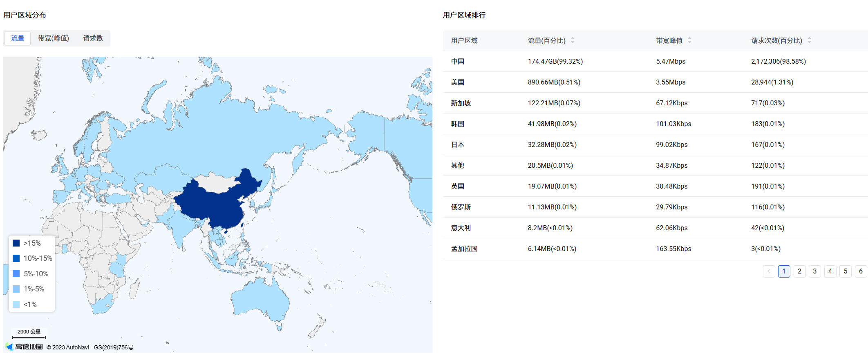Go to page 2 of ranking
This screenshot has width=868, height=360.
tap(799, 271)
